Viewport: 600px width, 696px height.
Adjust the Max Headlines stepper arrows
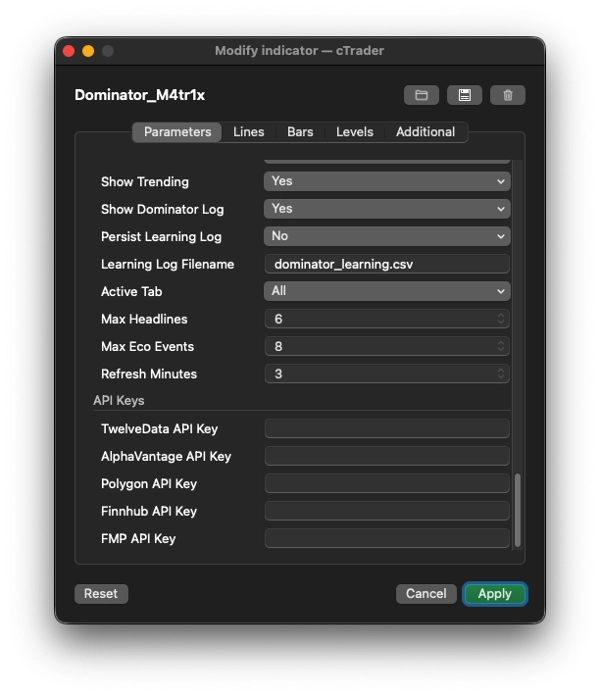pyautogui.click(x=501, y=319)
